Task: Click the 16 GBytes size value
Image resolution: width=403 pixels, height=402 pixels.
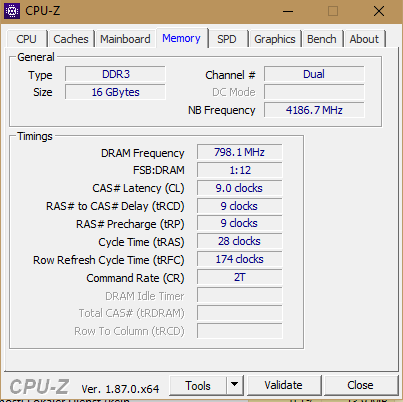Action: coord(115,92)
